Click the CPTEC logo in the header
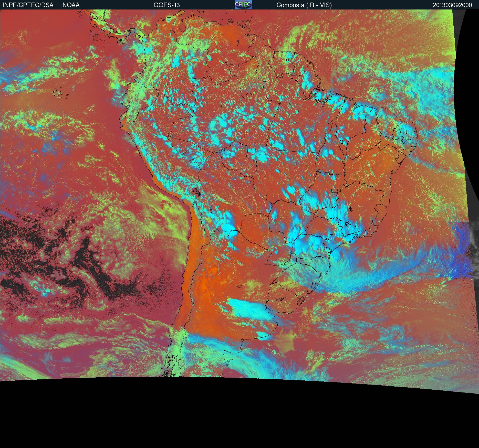479x448 pixels. (x=243, y=5)
